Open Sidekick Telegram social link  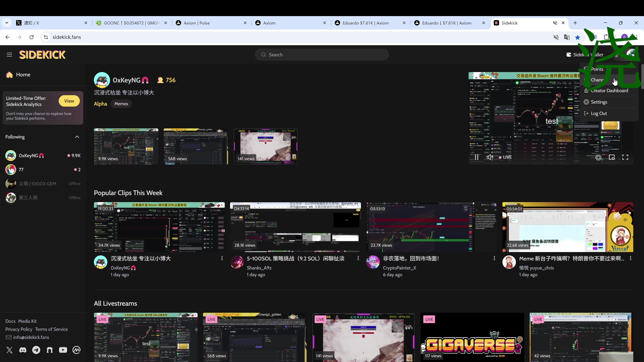tap(36, 350)
